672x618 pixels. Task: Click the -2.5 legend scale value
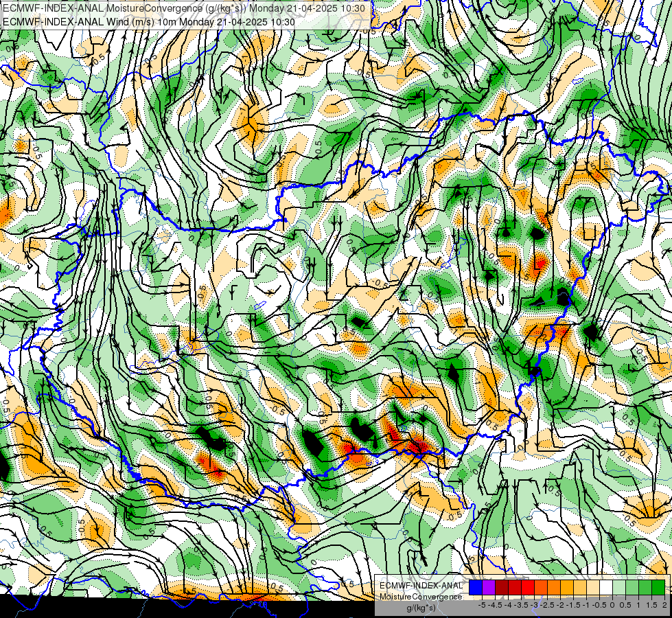pos(547,605)
